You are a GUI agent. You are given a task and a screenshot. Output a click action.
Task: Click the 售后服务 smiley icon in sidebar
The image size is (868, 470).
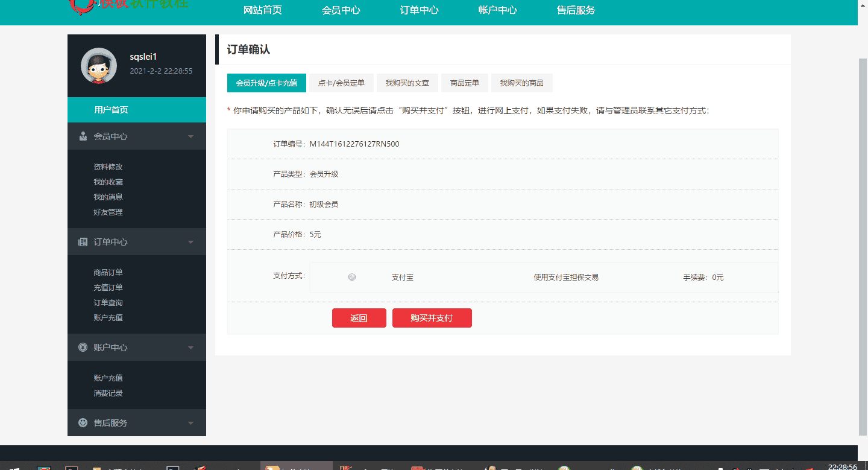point(83,422)
